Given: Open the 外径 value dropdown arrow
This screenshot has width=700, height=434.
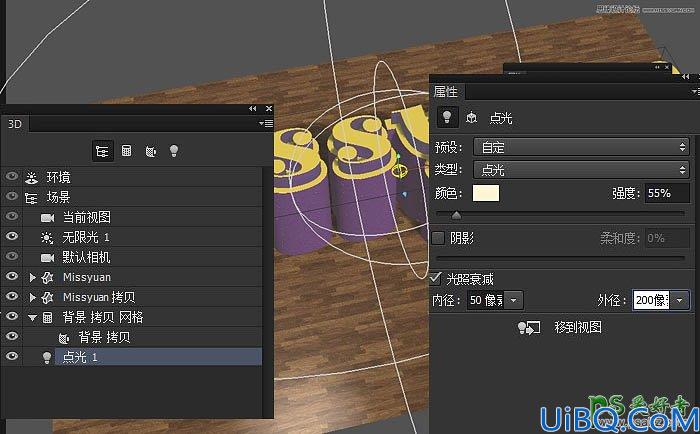Looking at the screenshot, I should pyautogui.click(x=679, y=300).
